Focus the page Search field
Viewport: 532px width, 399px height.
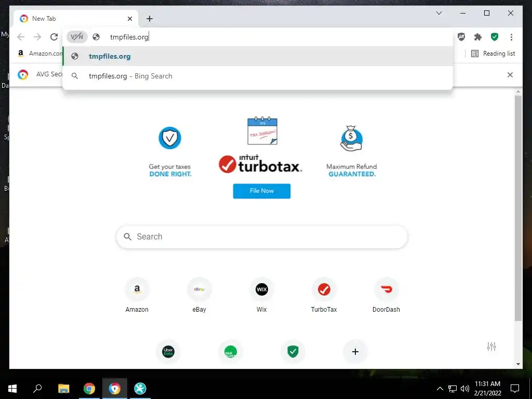point(262,237)
